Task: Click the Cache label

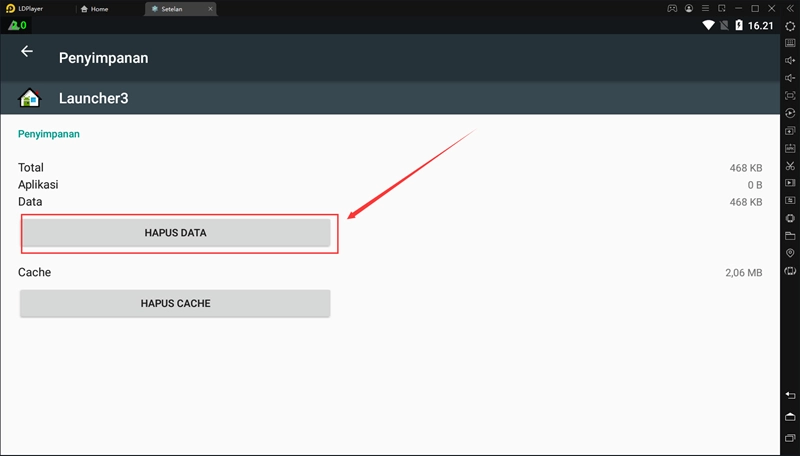Action: (x=34, y=272)
